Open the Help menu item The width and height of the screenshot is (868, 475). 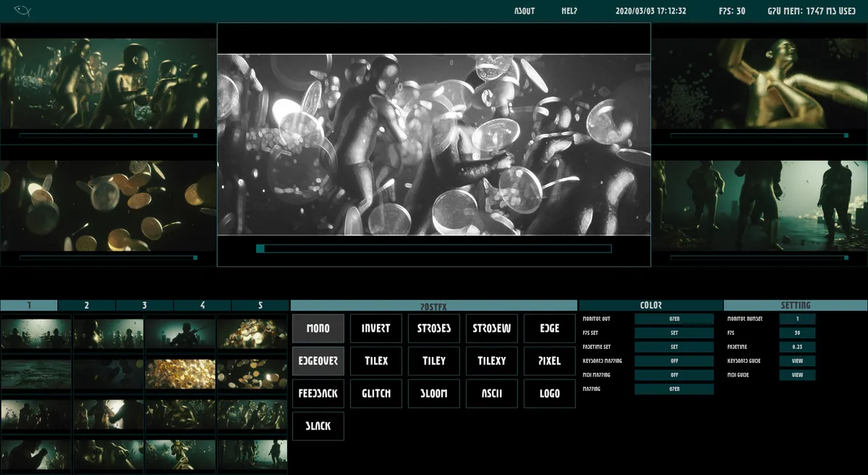click(569, 11)
